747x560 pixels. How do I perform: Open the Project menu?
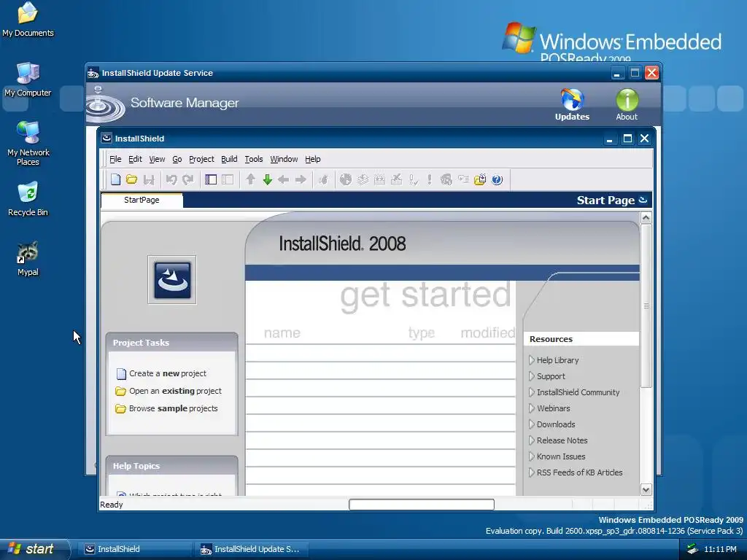point(201,159)
